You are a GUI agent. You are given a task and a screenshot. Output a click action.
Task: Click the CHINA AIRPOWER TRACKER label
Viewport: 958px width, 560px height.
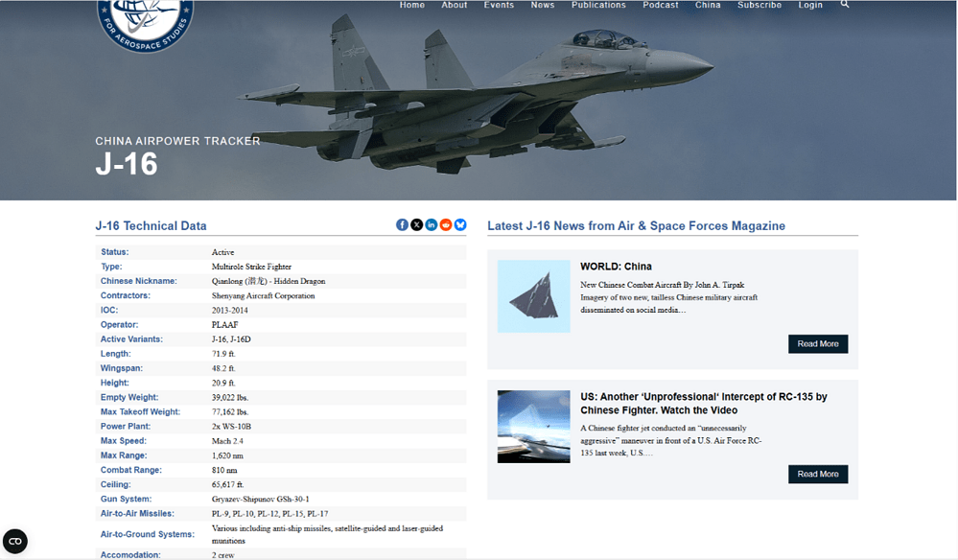click(x=177, y=141)
